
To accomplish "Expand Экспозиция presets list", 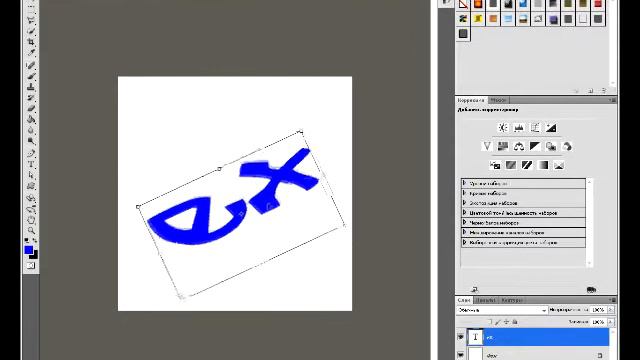I will 464,203.
